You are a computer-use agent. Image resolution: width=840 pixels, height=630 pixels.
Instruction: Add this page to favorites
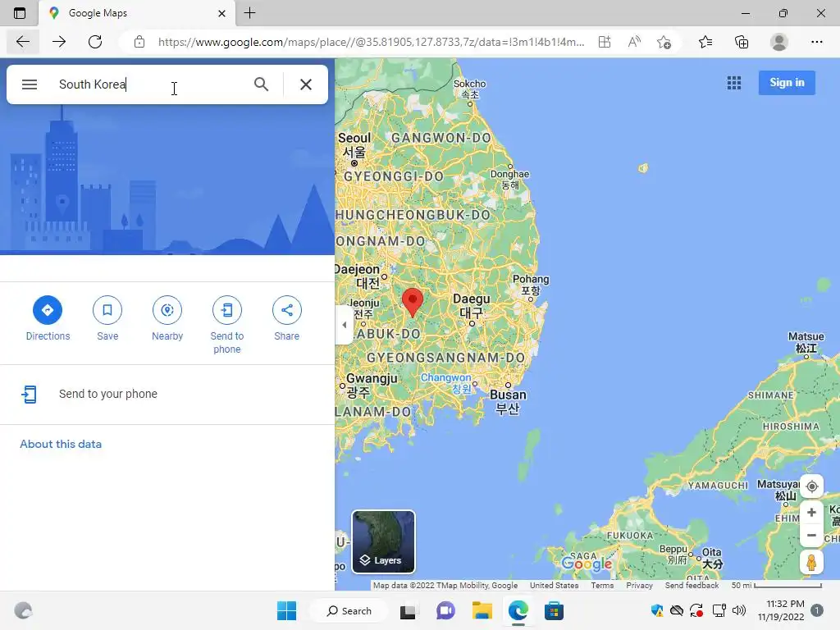pyautogui.click(x=664, y=42)
